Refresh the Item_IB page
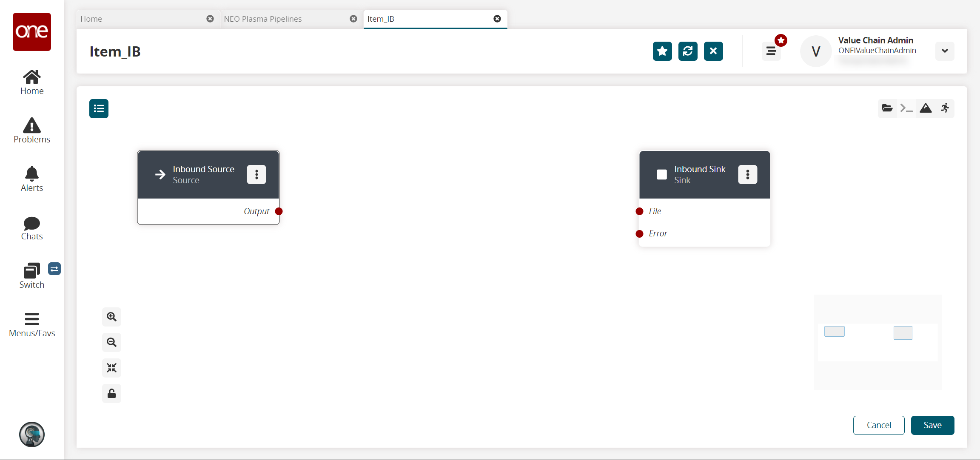This screenshot has height=460, width=980. tap(688, 51)
